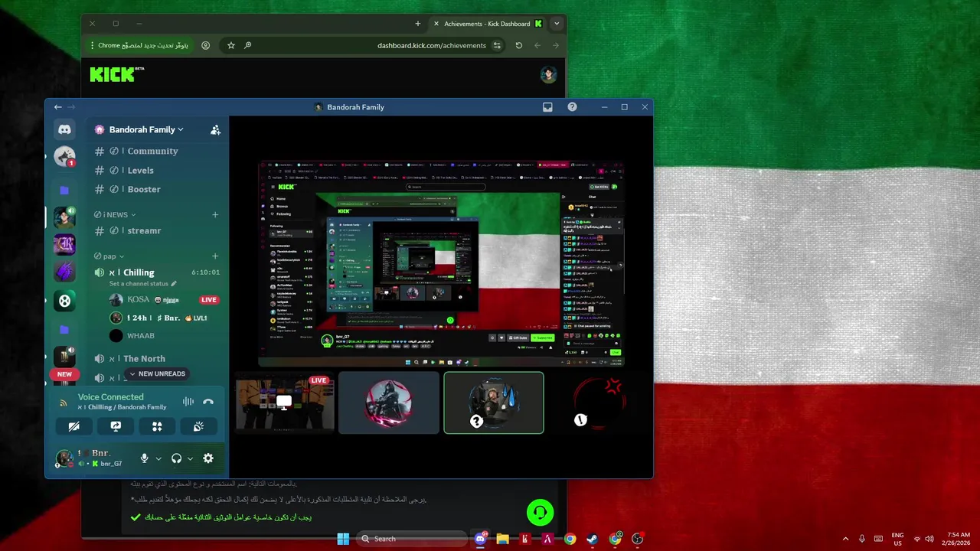The height and width of the screenshot is (551, 980).
Task: Click the red NEW badge in server list
Action: tap(64, 374)
